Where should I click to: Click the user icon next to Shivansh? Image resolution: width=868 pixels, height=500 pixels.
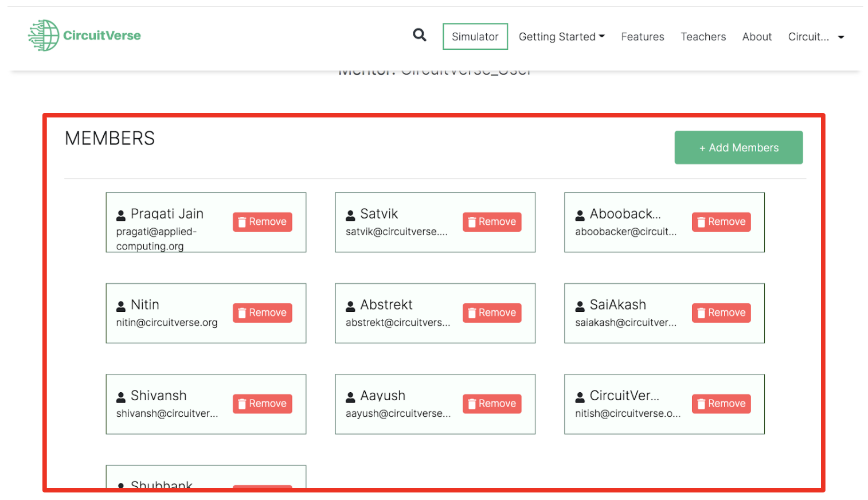pyautogui.click(x=121, y=397)
